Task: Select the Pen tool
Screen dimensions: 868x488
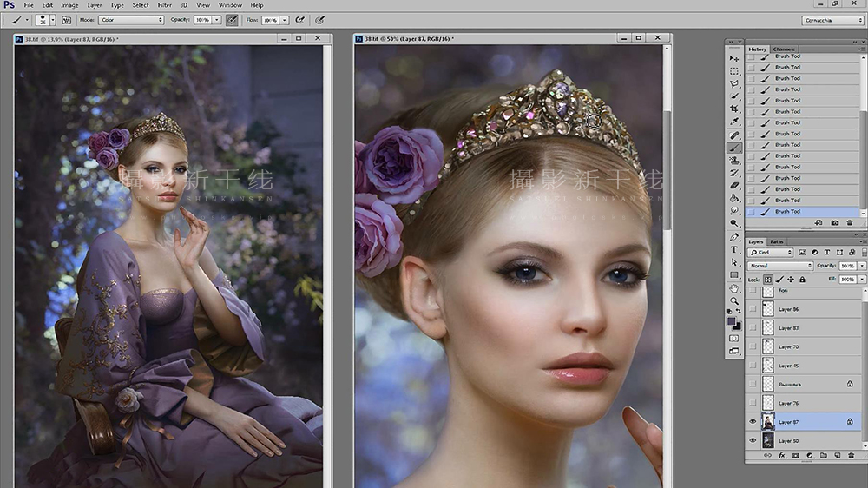Action: click(734, 237)
